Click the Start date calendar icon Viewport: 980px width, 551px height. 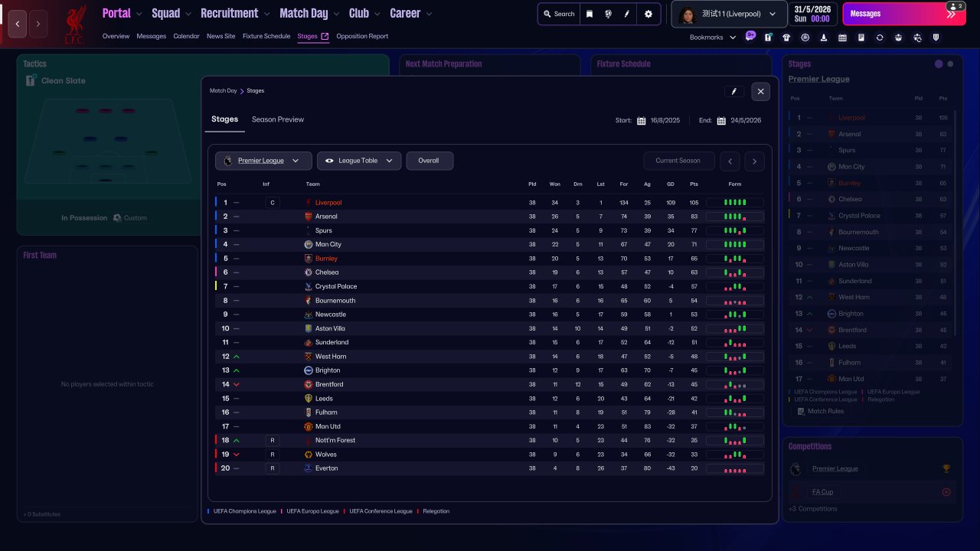(x=642, y=120)
